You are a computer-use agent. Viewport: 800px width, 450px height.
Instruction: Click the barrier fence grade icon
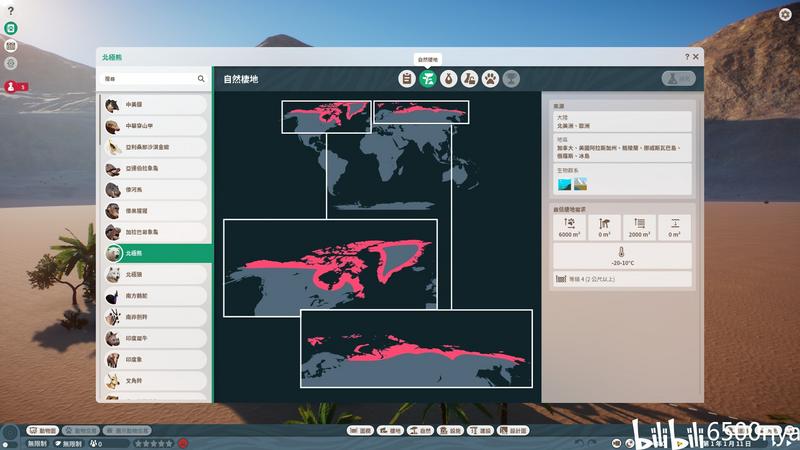coord(561,279)
